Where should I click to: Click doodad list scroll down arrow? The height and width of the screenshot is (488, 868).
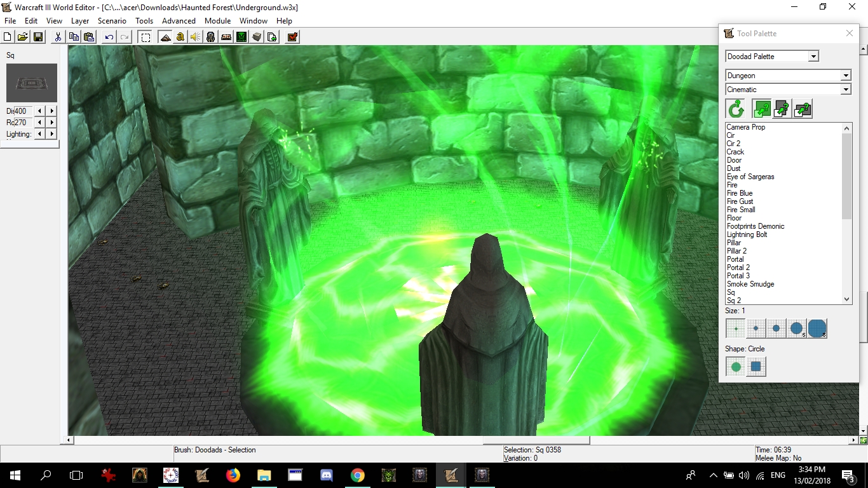pyautogui.click(x=846, y=299)
